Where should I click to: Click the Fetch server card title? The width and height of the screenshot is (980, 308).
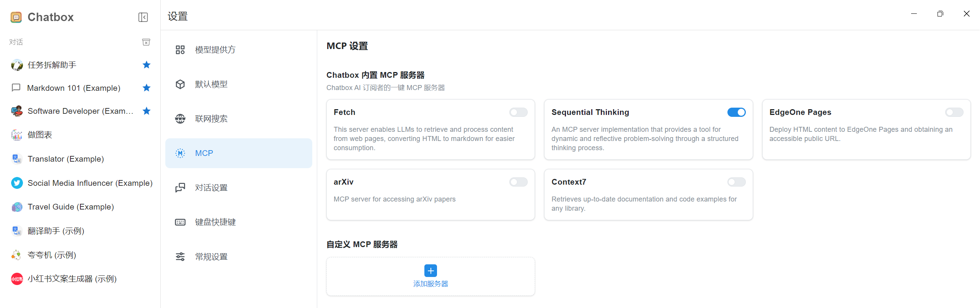[344, 112]
